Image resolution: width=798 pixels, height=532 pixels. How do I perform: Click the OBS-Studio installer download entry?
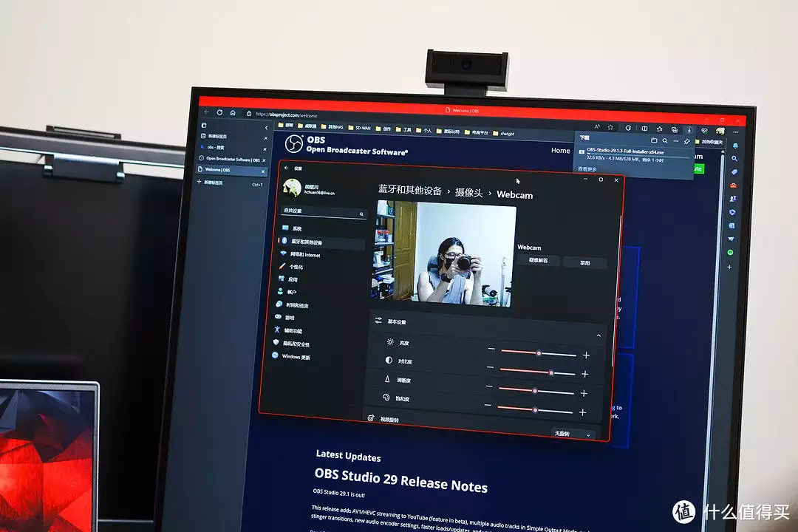point(634,154)
